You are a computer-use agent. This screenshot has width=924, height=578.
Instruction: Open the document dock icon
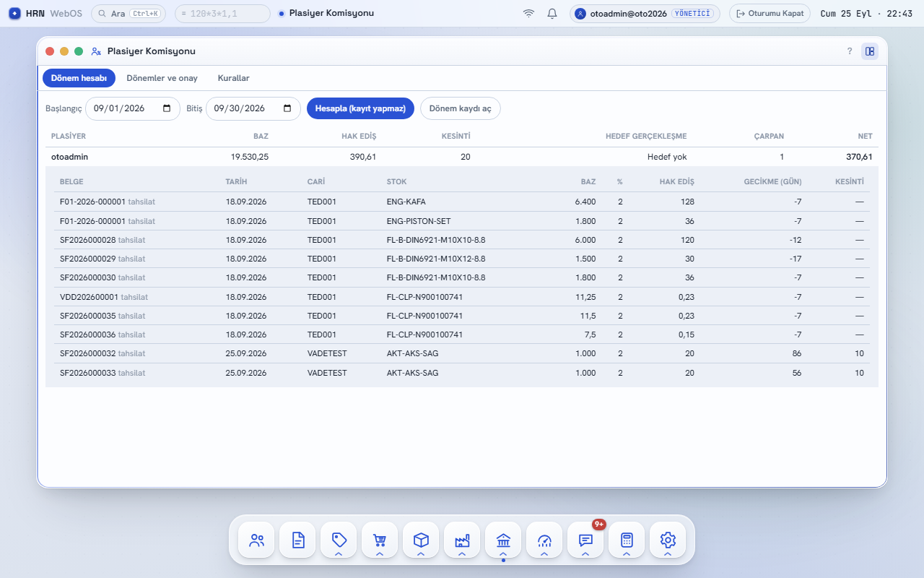coord(297,540)
